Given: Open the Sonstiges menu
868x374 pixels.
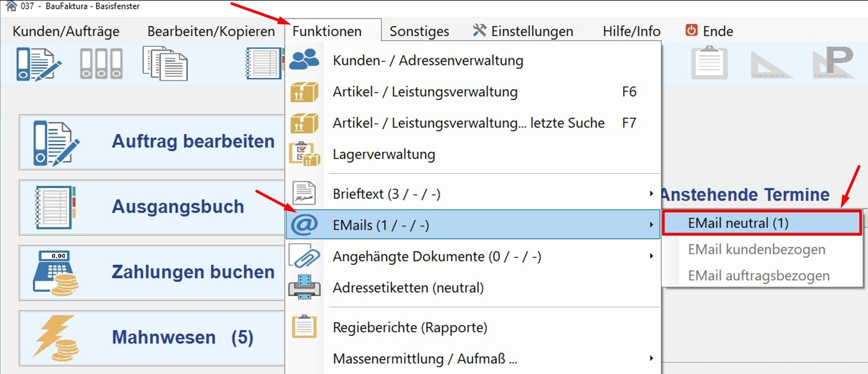Looking at the screenshot, I should (419, 31).
